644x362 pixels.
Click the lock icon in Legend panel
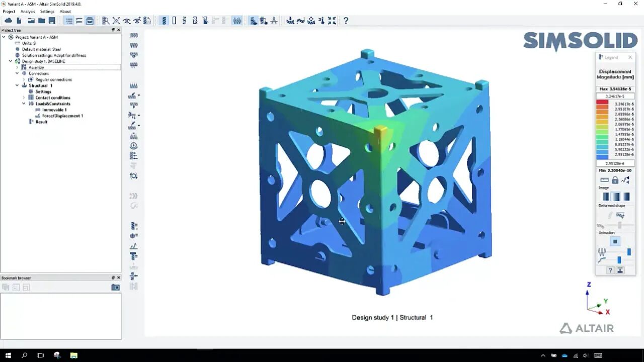point(615,180)
